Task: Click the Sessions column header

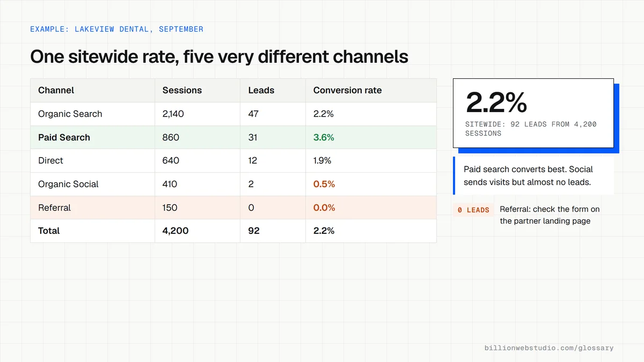Action: tap(197, 90)
